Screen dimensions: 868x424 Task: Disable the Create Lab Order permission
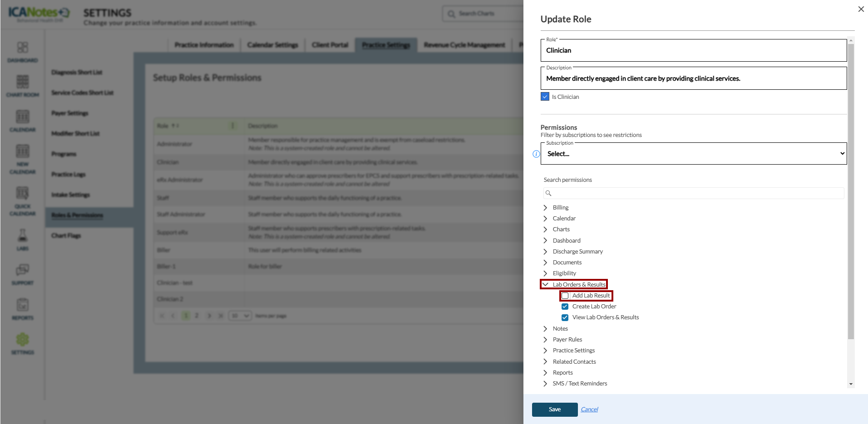(x=565, y=307)
